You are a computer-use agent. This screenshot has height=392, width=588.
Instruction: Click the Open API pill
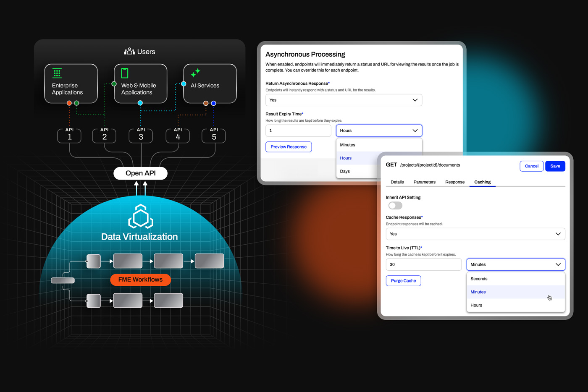pos(141,173)
